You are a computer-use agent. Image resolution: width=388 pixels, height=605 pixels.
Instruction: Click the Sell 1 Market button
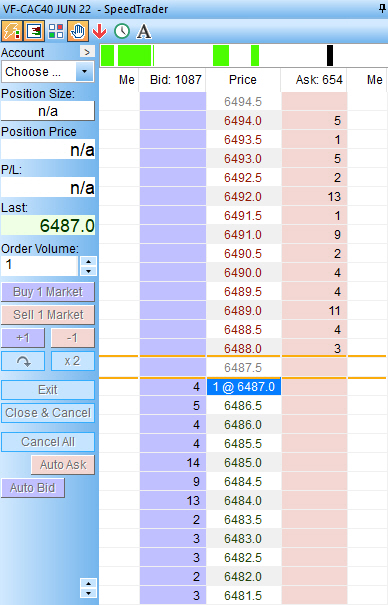click(48, 315)
